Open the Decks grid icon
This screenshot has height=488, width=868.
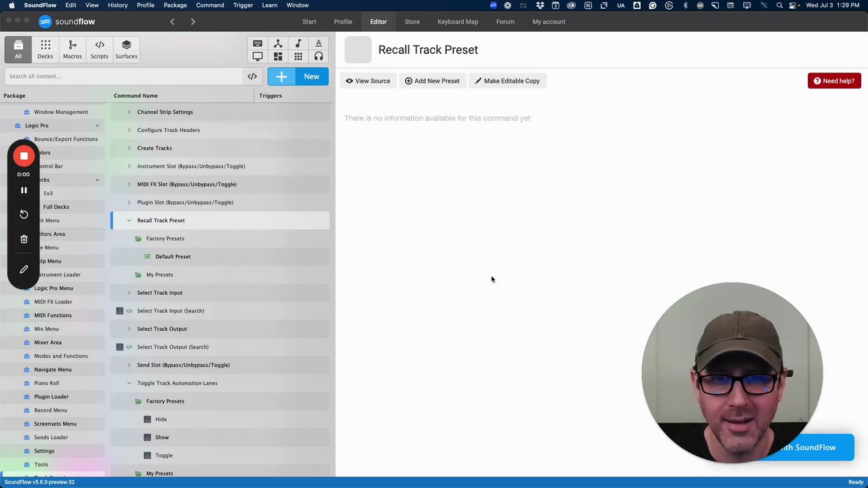coord(45,49)
